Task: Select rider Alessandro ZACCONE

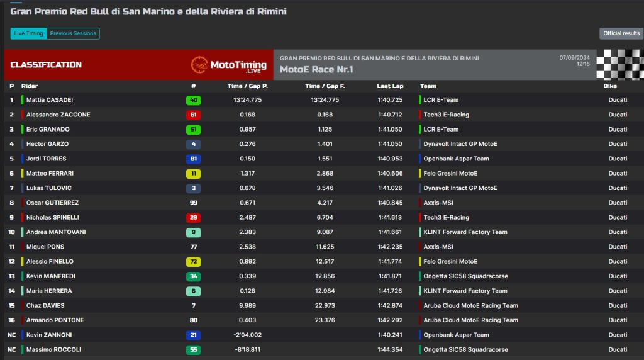Action: pos(58,115)
